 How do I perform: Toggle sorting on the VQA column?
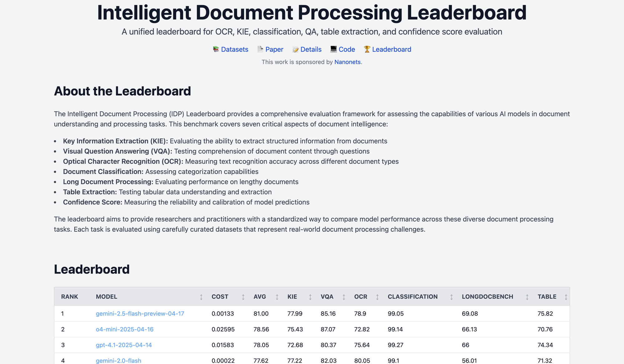[344, 297]
